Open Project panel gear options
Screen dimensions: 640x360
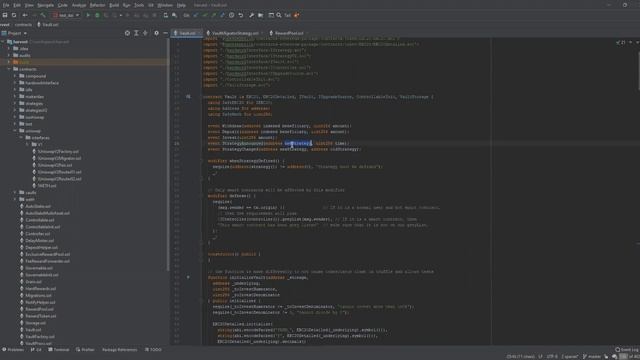[156, 33]
